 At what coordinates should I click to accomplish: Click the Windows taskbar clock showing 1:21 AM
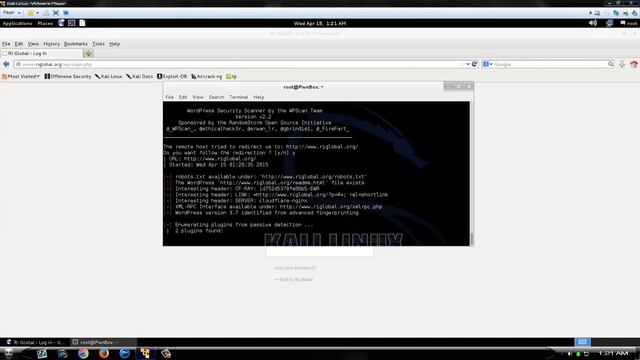(x=613, y=353)
